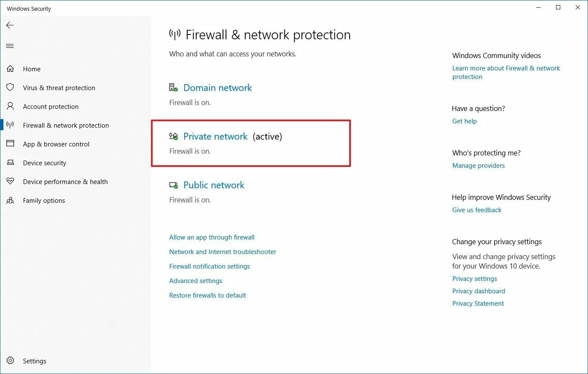Open Device performance & health section
The width and height of the screenshot is (588, 374).
tap(65, 181)
